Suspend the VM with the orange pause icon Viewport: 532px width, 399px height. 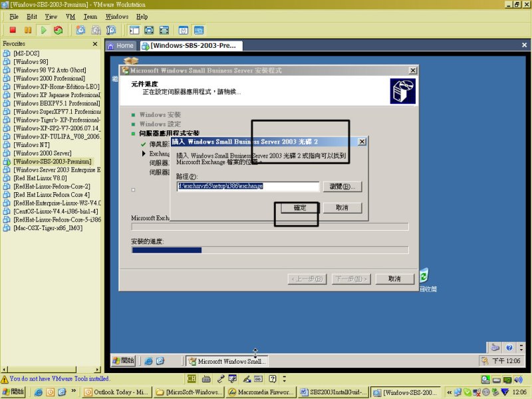click(x=28, y=30)
